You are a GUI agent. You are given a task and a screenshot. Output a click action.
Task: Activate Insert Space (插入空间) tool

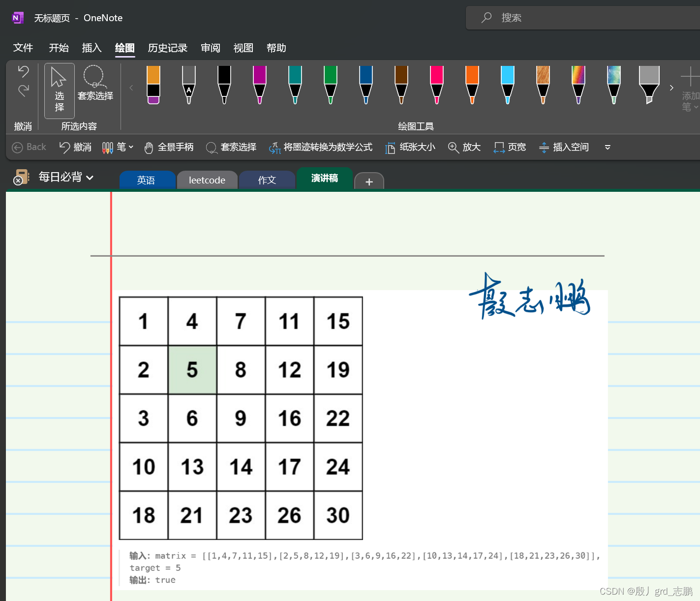coord(564,147)
